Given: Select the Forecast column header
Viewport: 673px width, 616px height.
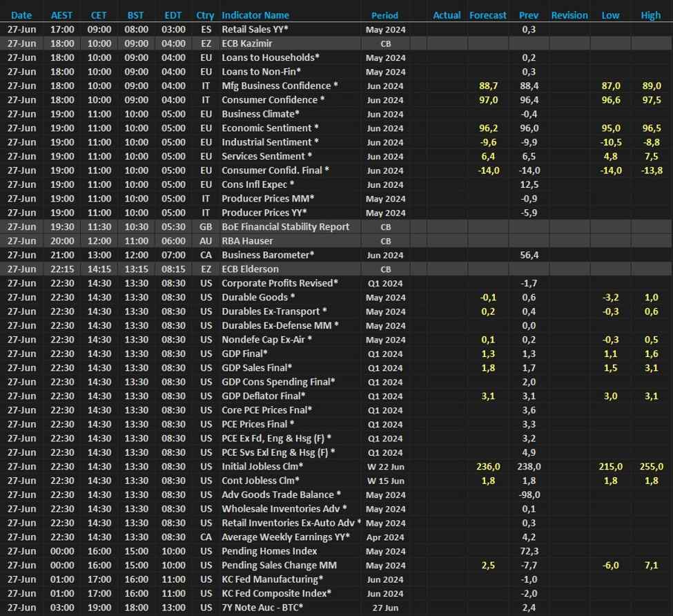Looking at the screenshot, I should click(487, 15).
